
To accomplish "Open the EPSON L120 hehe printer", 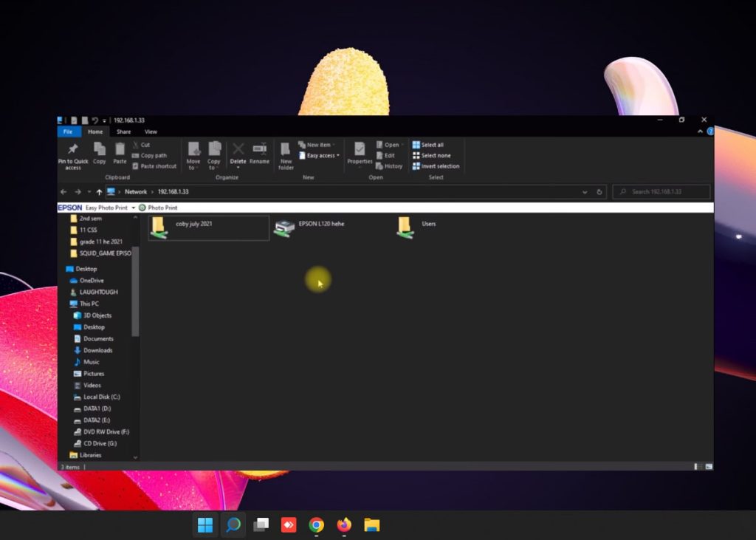I will [x=283, y=228].
